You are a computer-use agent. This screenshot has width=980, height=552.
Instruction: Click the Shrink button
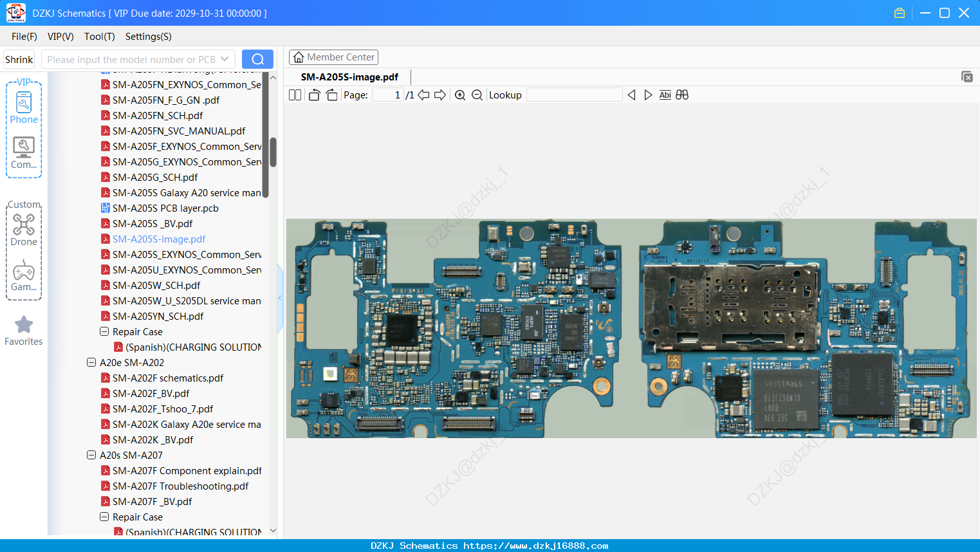(x=19, y=59)
